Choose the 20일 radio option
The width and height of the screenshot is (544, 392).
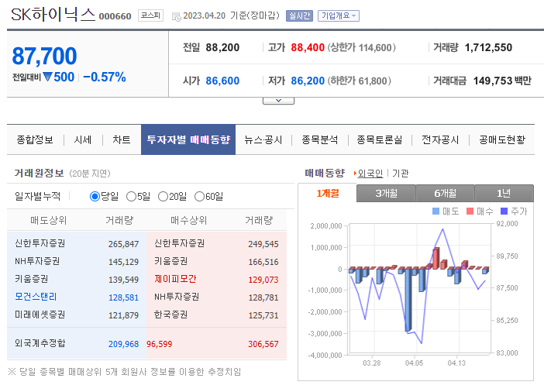163,197
